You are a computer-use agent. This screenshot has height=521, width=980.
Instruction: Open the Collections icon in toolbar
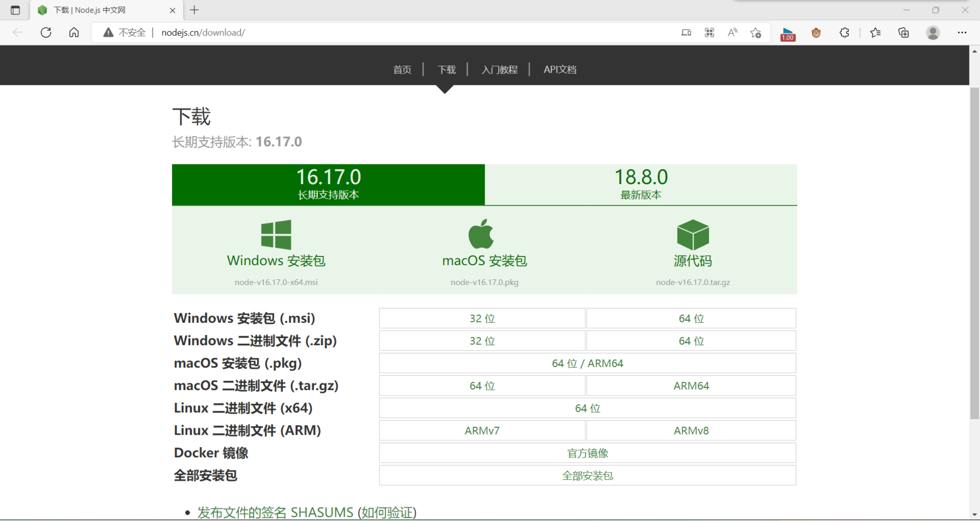click(903, 33)
